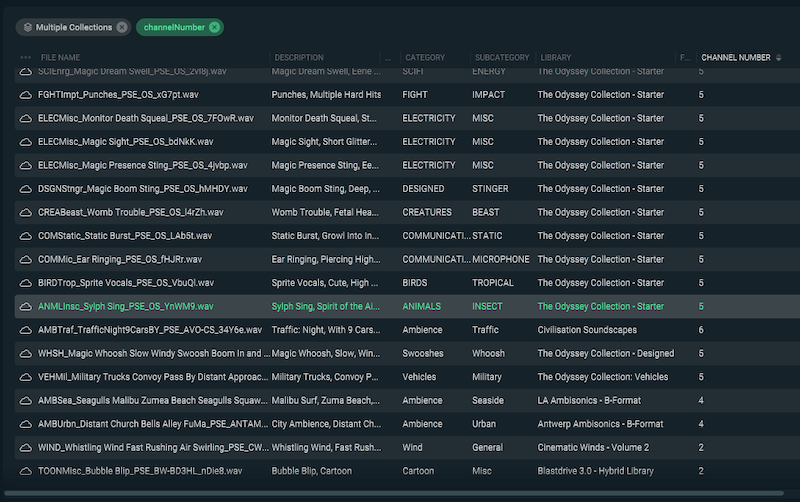Sort by File Name column header
Screen dimensions: 800x502
tap(60, 58)
